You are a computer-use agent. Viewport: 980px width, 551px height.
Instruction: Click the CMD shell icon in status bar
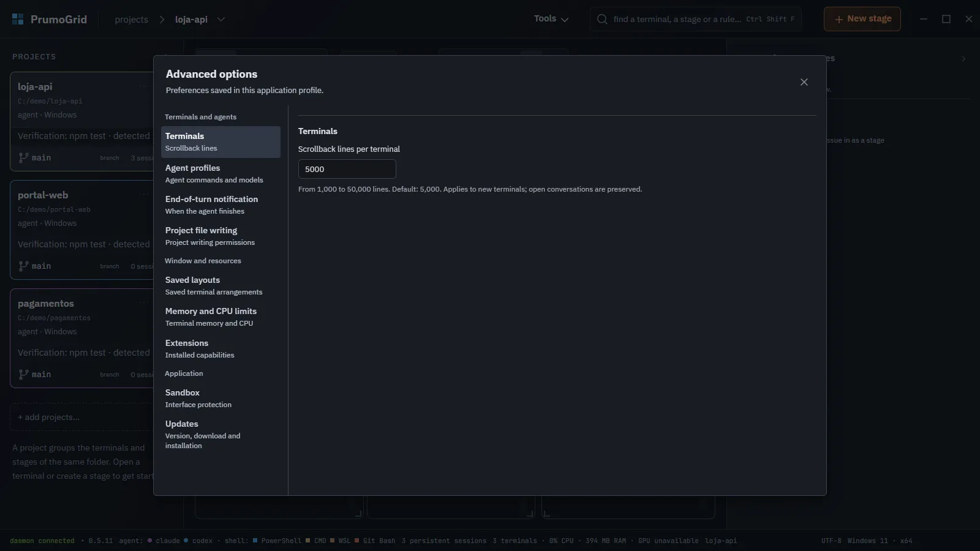(x=308, y=541)
